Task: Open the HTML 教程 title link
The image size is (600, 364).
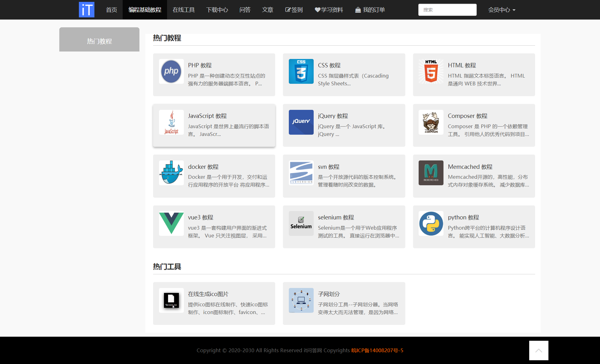Action: coord(462,65)
